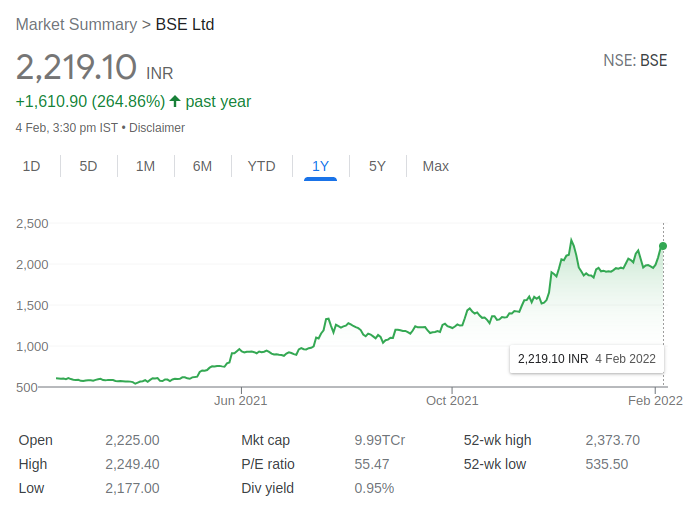Viewport: 697px width, 512px height.
Task: Click the Jun 2021 axis label
Action: [x=240, y=401]
